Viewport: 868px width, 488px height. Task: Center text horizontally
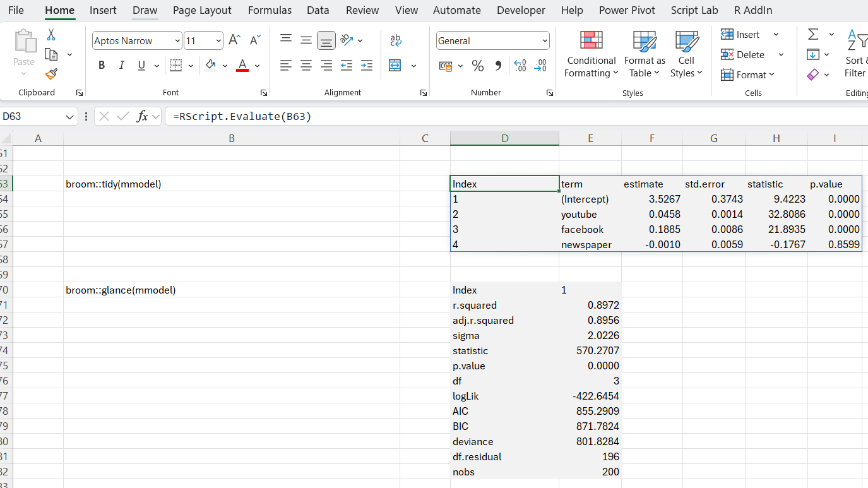click(306, 65)
